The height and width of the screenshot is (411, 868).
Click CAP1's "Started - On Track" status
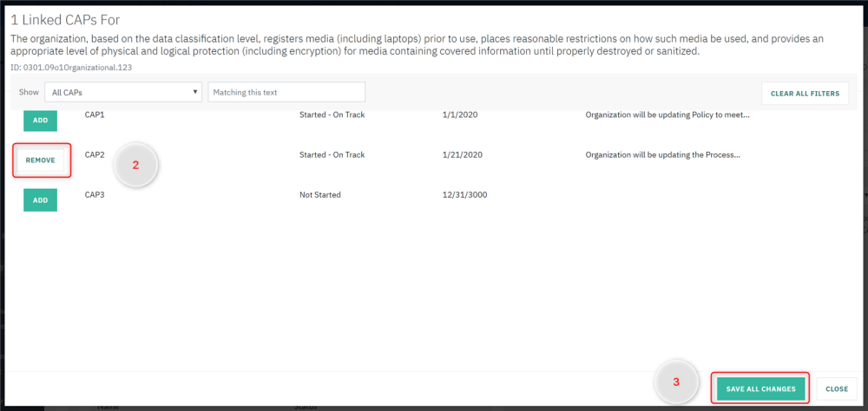pyautogui.click(x=332, y=114)
